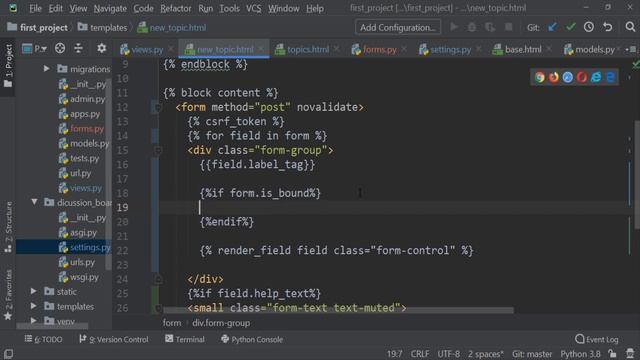The image size is (640, 360).
Task: Open Git master branch menu in status bar
Action: (x=532, y=353)
